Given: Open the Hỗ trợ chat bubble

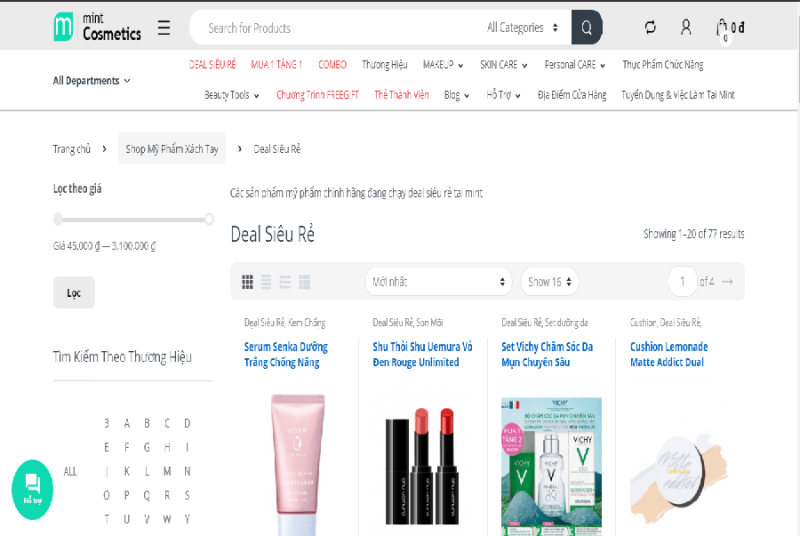Looking at the screenshot, I should pos(33,490).
